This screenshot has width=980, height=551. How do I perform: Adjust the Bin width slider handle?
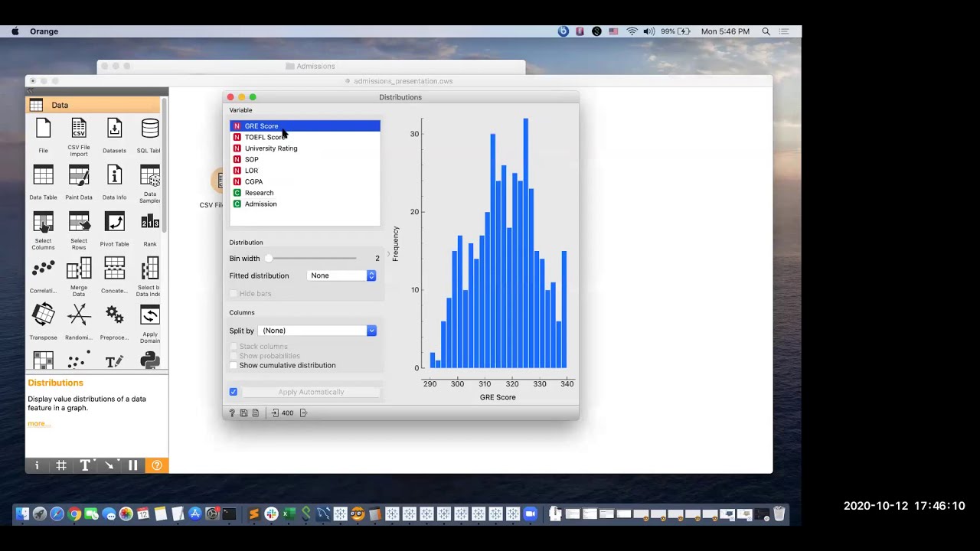[269, 259]
